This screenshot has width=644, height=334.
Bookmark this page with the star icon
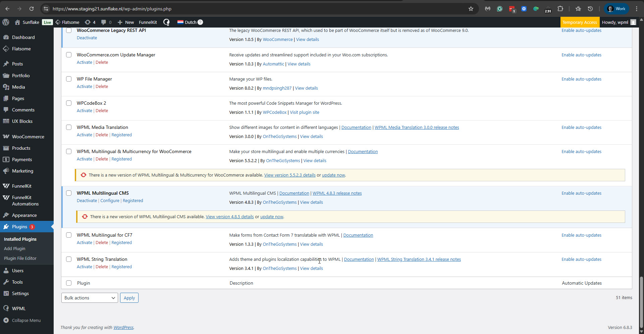tap(471, 9)
